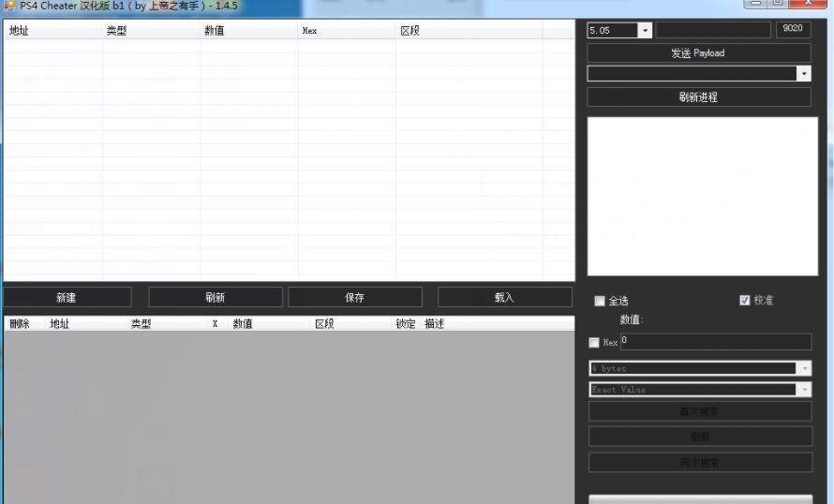Click 数值 column header in lower cheat list
This screenshot has width=834, height=504.
coord(270,324)
